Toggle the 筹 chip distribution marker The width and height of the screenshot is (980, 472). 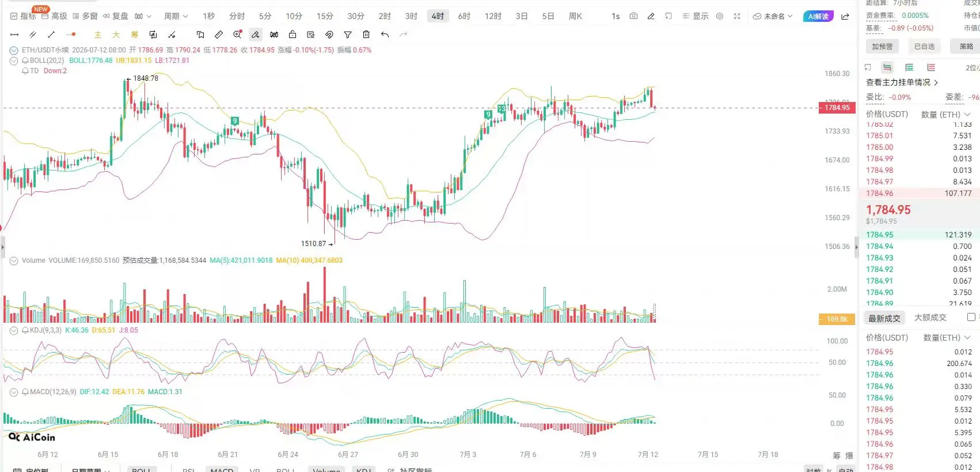[x=134, y=35]
